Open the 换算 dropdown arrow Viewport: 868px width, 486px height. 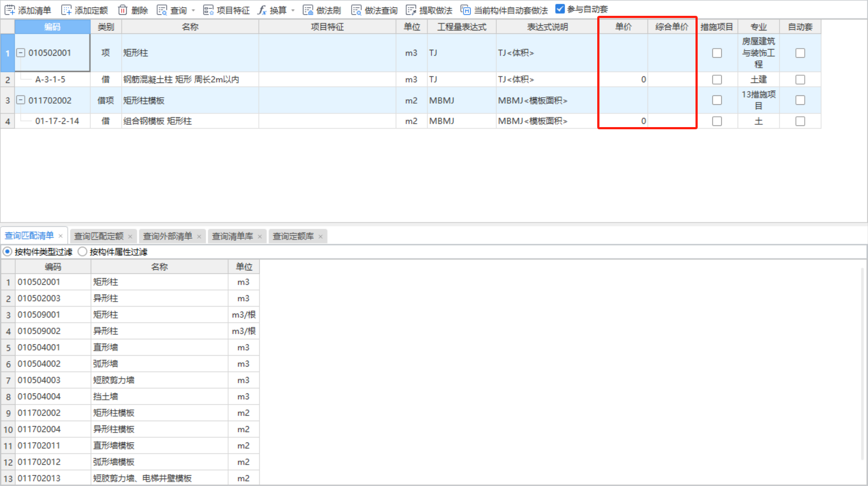coord(293,10)
